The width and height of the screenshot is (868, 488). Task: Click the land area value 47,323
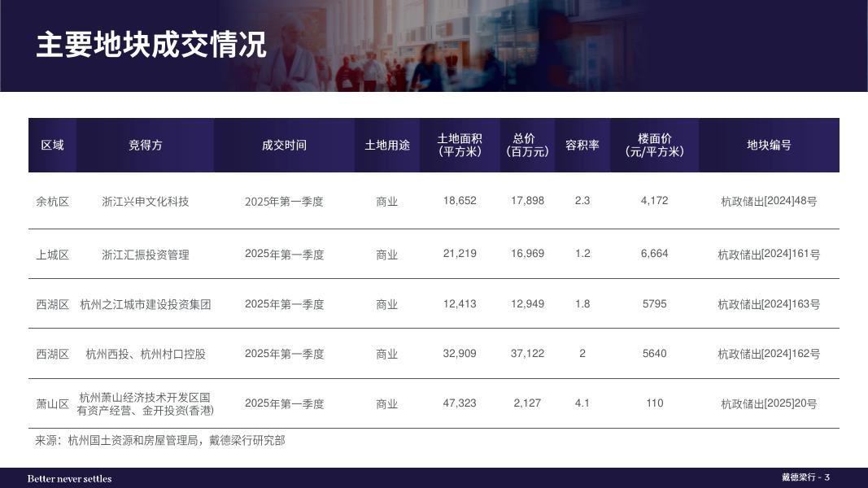click(x=460, y=403)
